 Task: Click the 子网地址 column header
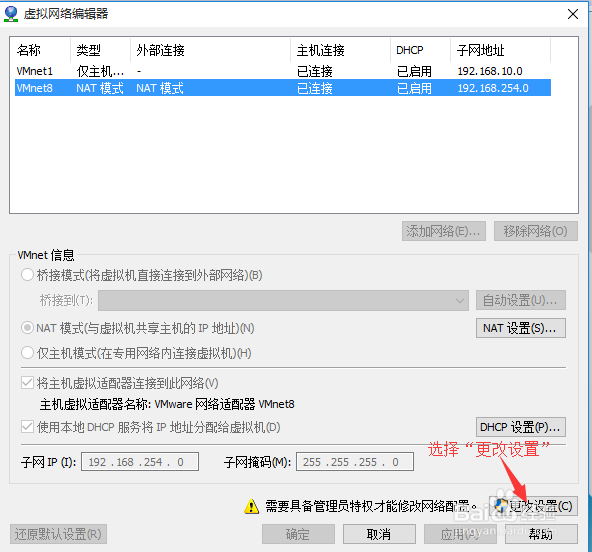[x=500, y=50]
